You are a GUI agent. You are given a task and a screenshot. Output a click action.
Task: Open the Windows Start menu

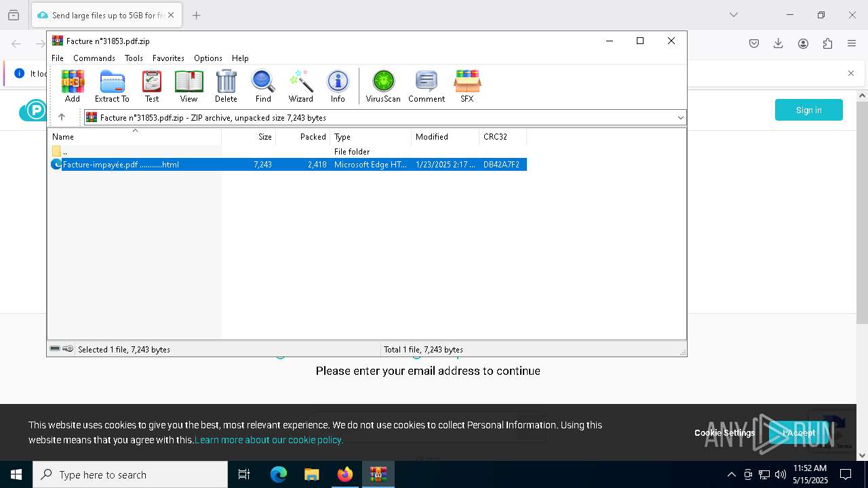pos(16,474)
